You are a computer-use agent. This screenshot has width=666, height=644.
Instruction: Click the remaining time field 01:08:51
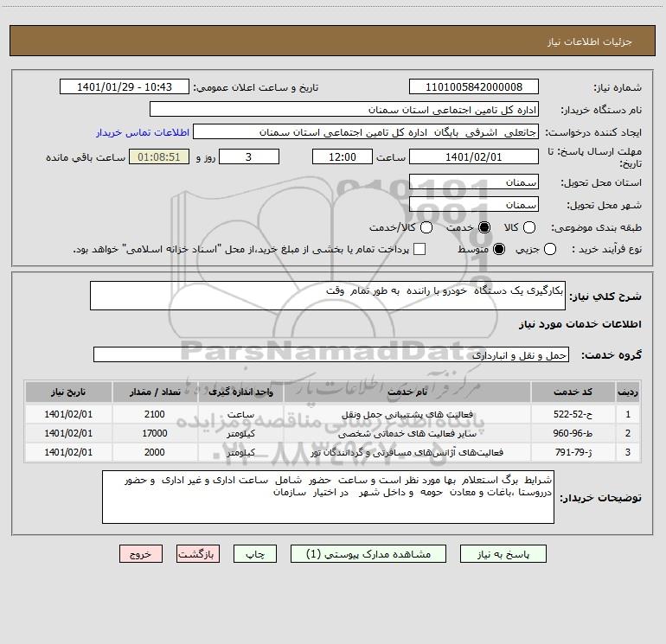coord(159,156)
